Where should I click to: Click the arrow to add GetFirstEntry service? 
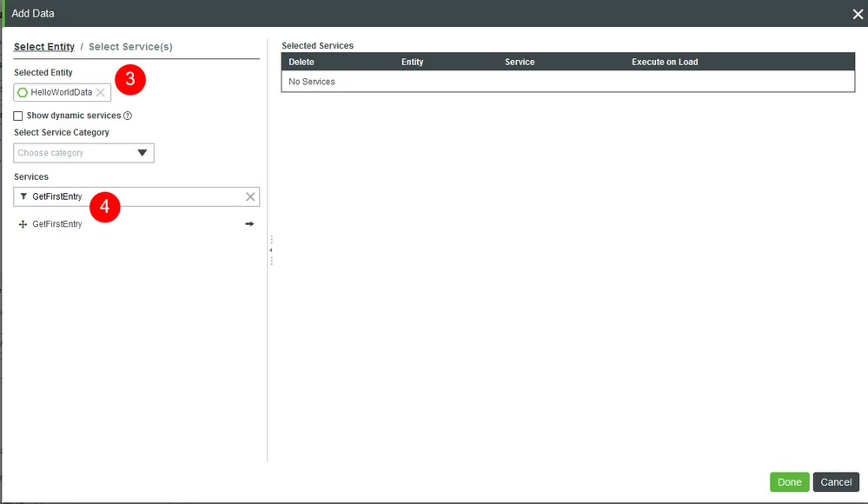tap(249, 223)
